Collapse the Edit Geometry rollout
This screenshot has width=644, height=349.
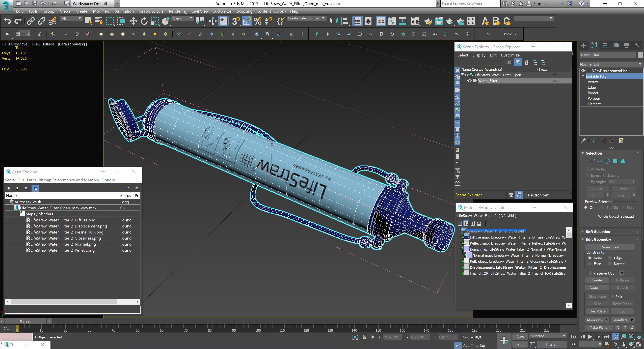pyautogui.click(x=598, y=239)
